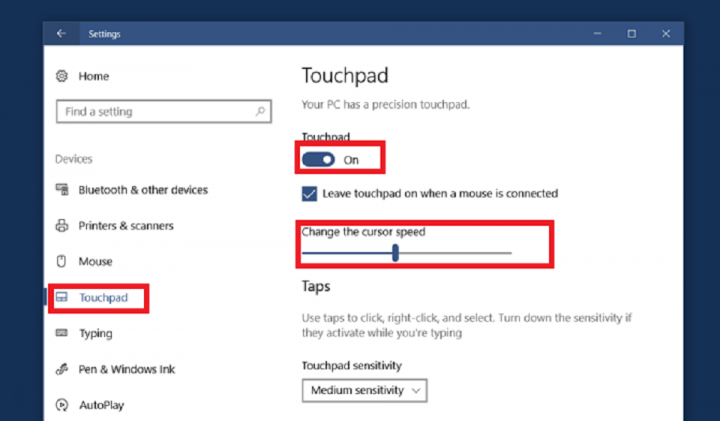Image resolution: width=720 pixels, height=421 pixels.
Task: Click the Pen & Windows Ink icon
Action: pyautogui.click(x=62, y=370)
